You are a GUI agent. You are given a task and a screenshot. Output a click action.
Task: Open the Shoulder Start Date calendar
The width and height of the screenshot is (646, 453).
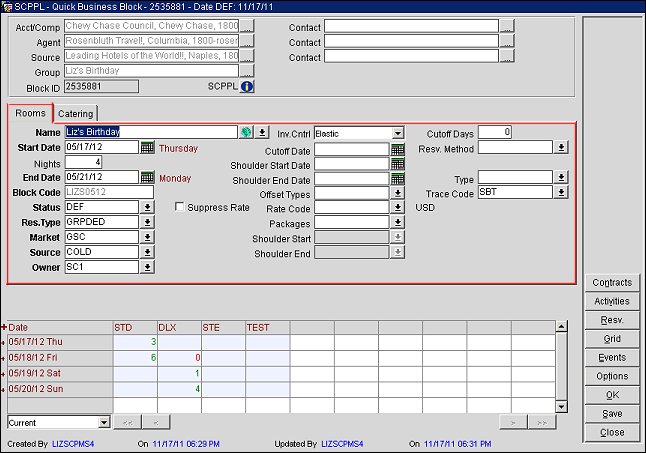click(x=397, y=164)
